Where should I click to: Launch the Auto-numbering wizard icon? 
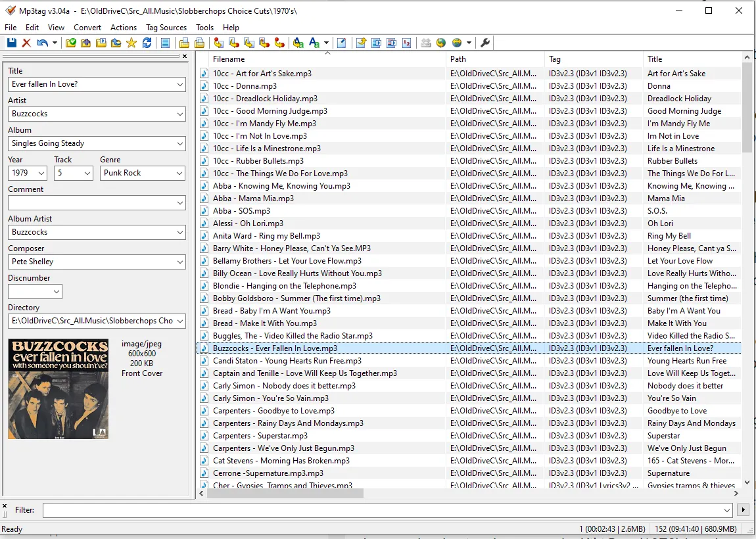[406, 43]
